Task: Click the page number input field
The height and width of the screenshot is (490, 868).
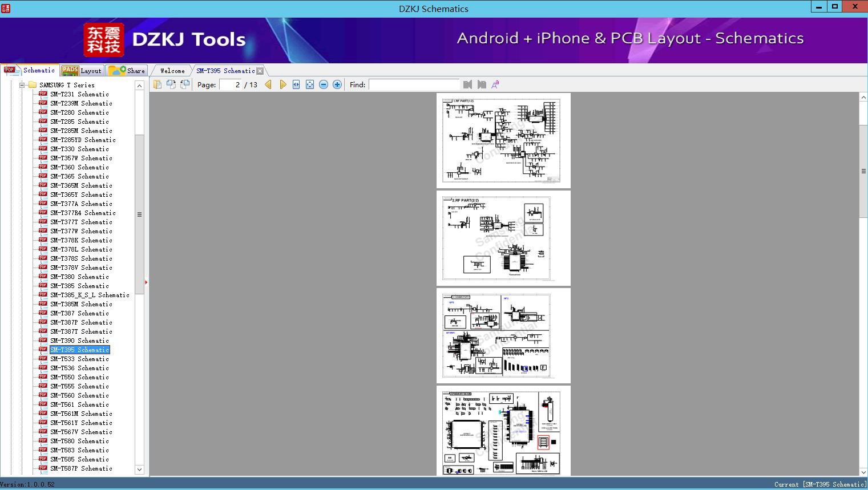Action: pos(231,84)
